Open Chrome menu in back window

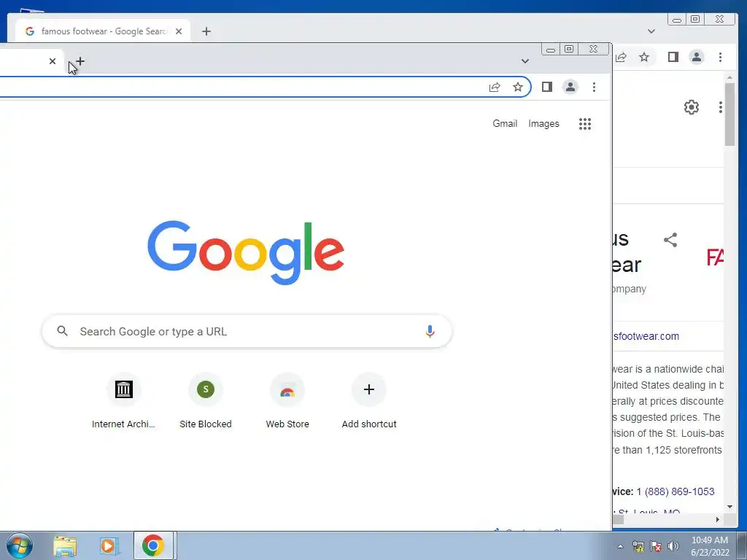(720, 57)
